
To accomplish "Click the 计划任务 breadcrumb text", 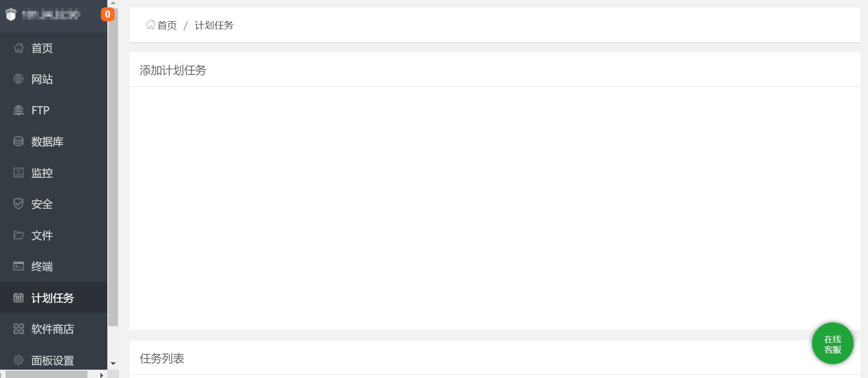I will (x=214, y=25).
